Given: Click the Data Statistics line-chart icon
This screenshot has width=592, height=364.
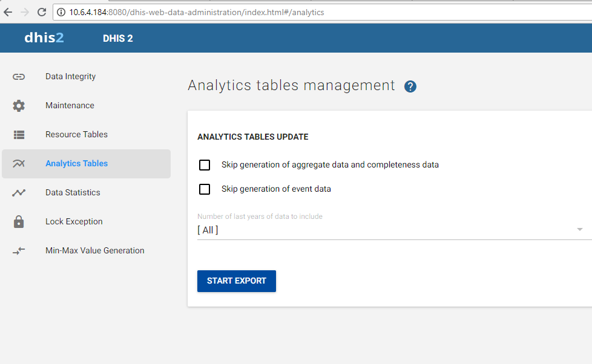Looking at the screenshot, I should [x=19, y=193].
